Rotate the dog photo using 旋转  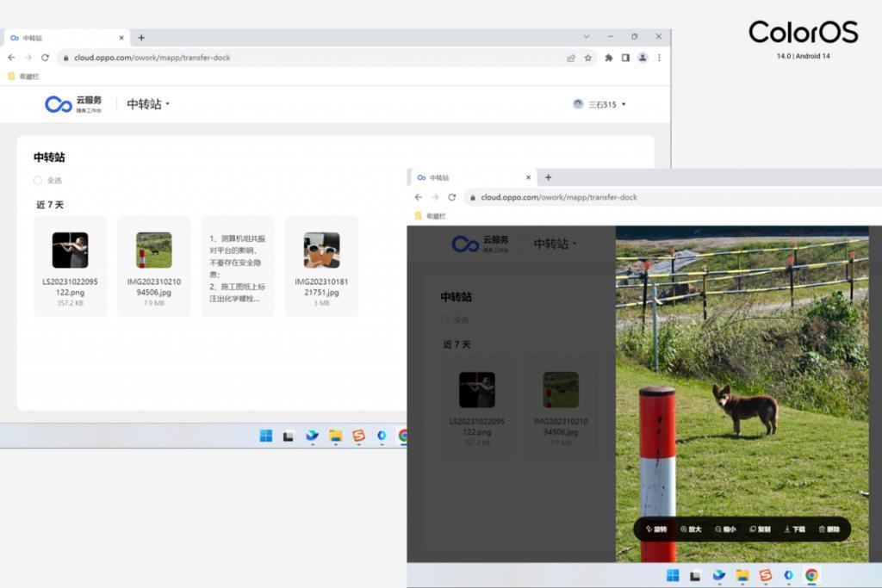pos(656,529)
